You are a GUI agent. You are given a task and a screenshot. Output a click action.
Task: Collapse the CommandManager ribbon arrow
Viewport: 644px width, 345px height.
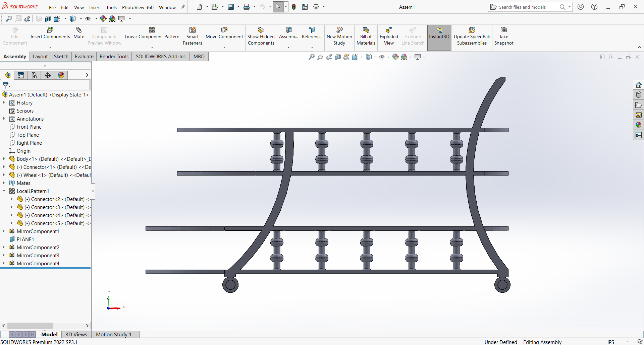click(639, 47)
